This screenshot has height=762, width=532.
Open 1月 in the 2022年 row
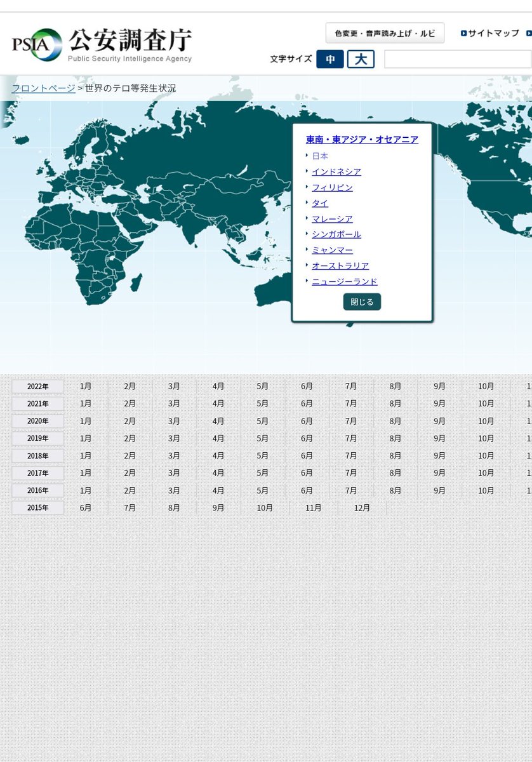[86, 386]
